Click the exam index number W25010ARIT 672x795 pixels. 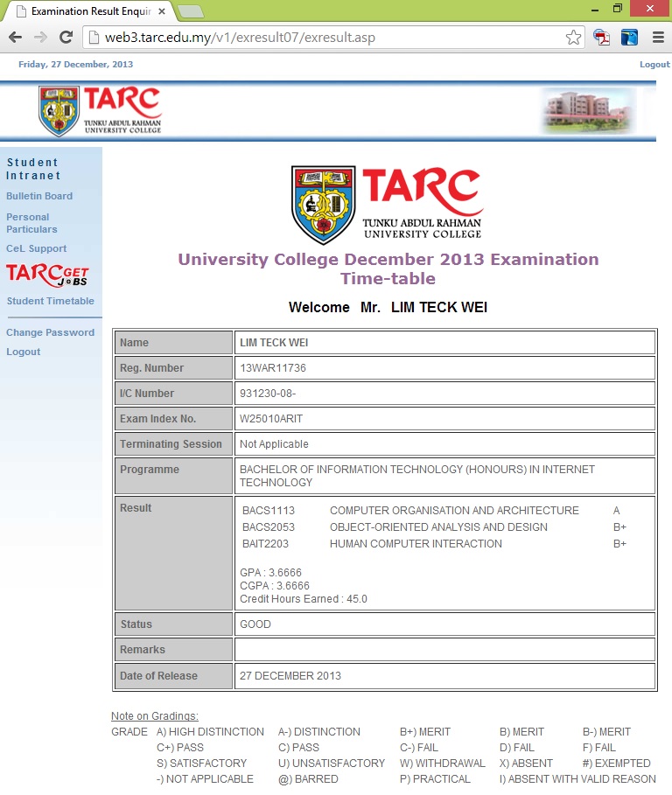[271, 419]
